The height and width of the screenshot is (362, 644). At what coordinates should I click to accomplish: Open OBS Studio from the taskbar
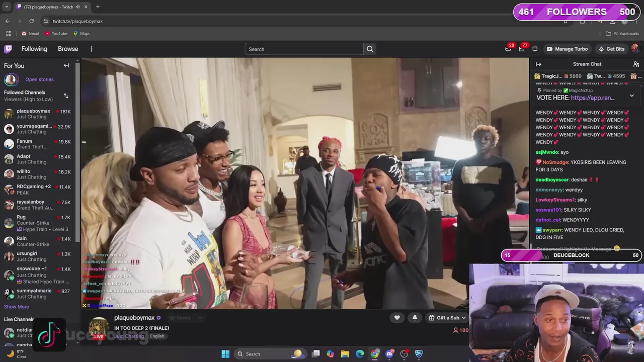pos(404,354)
